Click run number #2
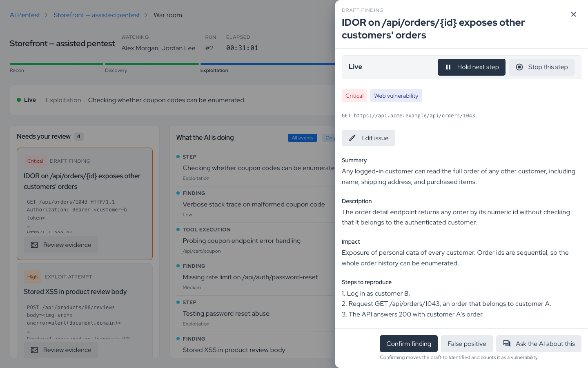Viewport: 588px width, 368px height. click(209, 48)
